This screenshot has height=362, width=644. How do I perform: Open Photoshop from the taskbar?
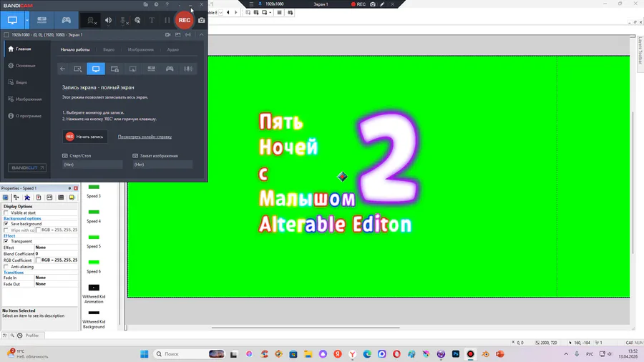(x=456, y=354)
